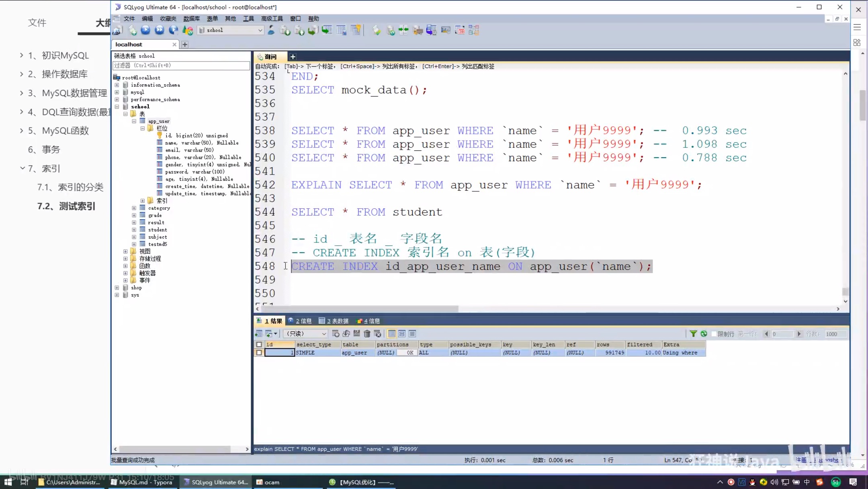Click the filter input field 过滤器
Screen dimensions: 868x489
point(181,65)
